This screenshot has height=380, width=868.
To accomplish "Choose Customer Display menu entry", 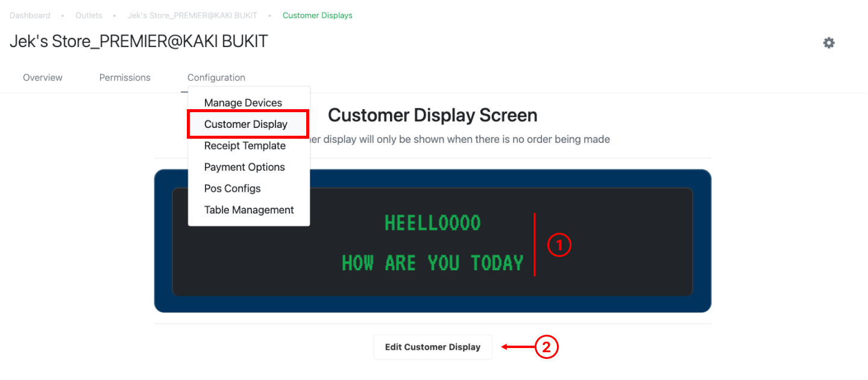I will [246, 124].
